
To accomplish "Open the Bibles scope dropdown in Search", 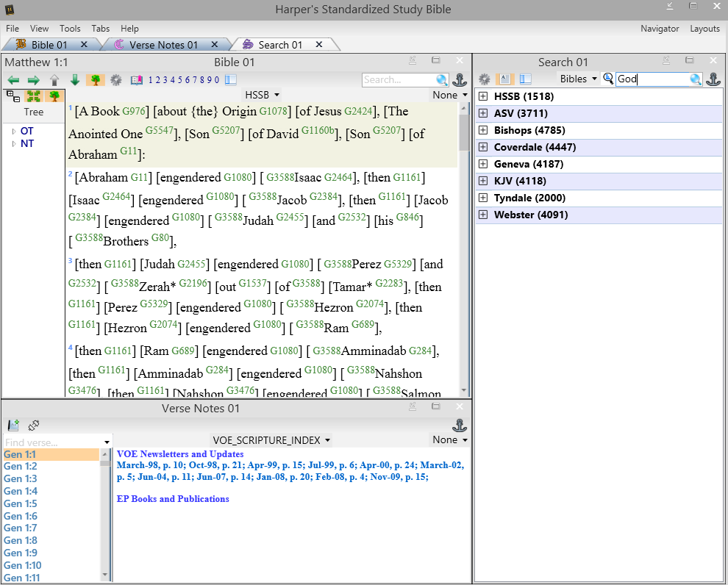I will (x=578, y=79).
